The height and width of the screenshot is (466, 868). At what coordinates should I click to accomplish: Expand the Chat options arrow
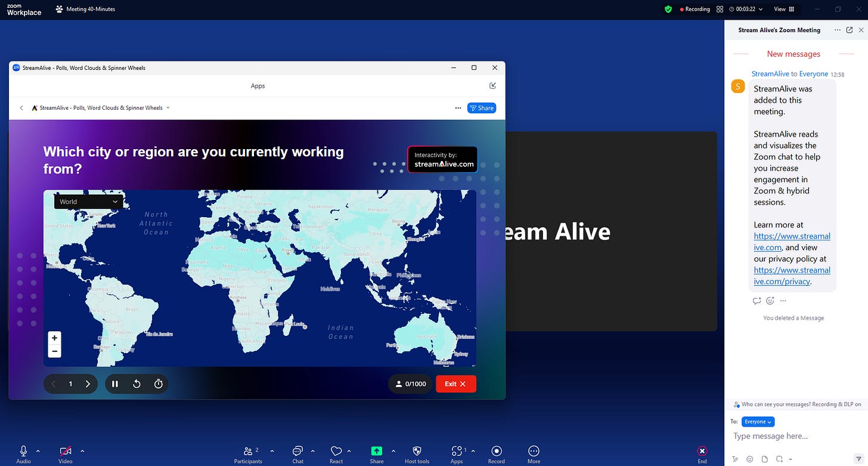(313, 451)
